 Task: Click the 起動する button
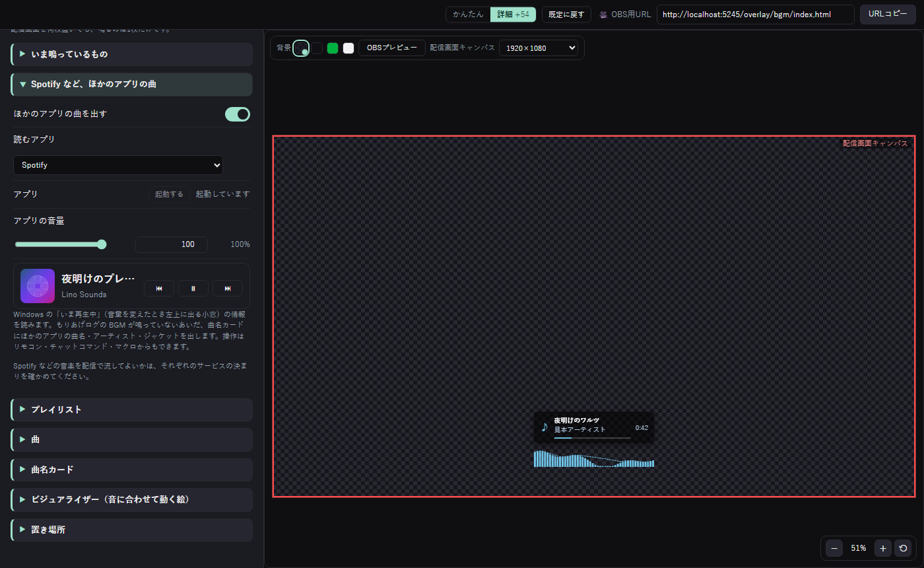(169, 194)
